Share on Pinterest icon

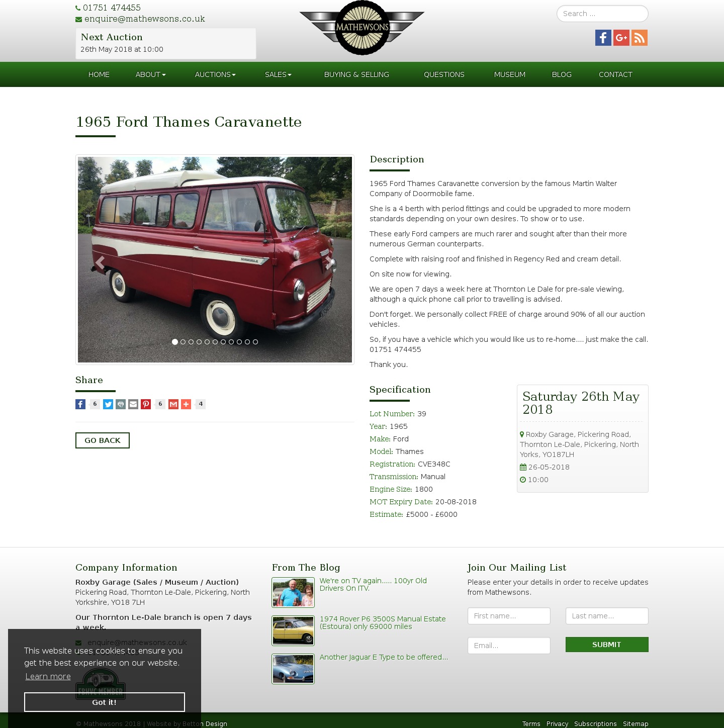pos(146,404)
